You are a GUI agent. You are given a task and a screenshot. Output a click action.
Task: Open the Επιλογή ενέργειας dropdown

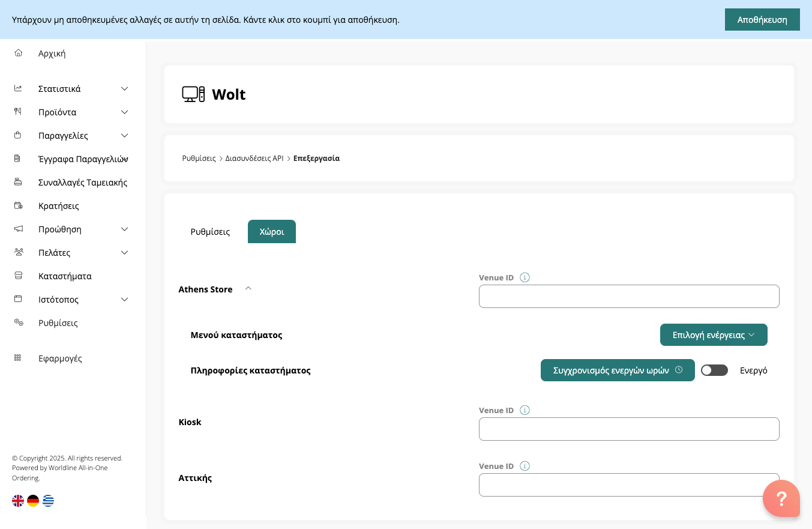pos(713,335)
